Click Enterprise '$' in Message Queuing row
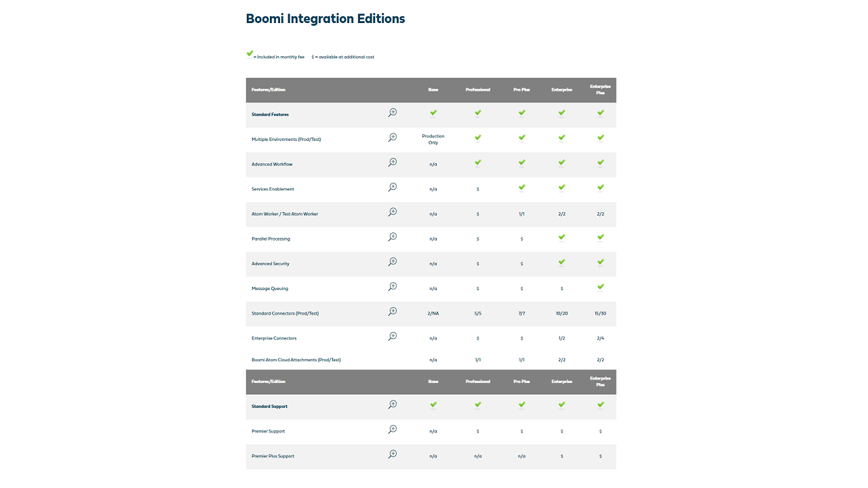Viewport: 868px width, 488px height. click(x=561, y=289)
